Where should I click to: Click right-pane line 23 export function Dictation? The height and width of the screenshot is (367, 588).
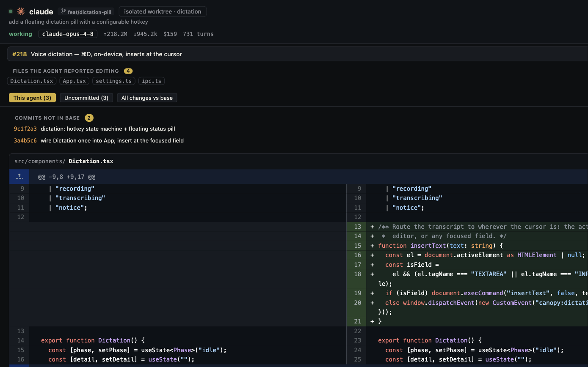point(467,340)
